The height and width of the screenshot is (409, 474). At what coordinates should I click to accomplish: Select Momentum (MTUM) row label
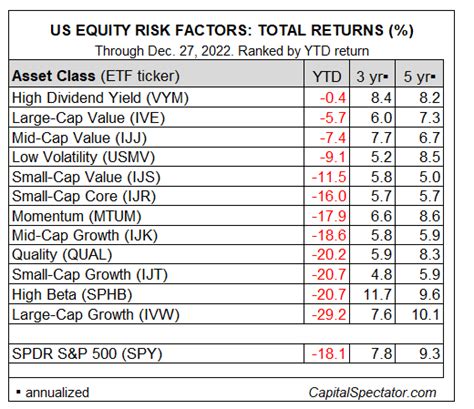[x=77, y=216]
